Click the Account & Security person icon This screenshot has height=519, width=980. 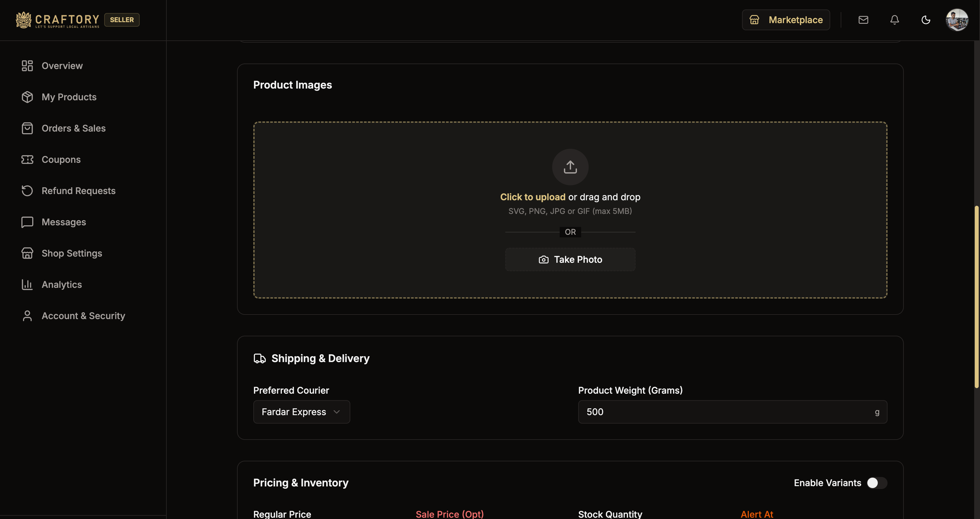(x=27, y=316)
